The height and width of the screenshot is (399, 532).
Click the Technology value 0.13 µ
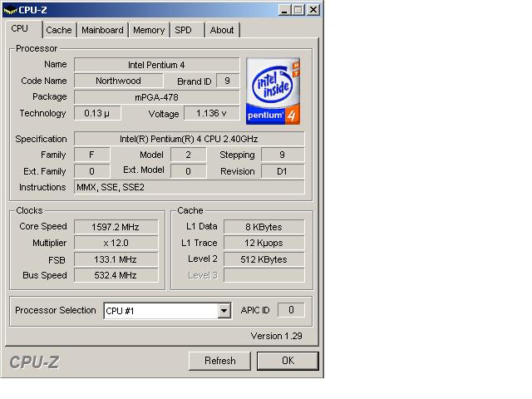pyautogui.click(x=97, y=113)
